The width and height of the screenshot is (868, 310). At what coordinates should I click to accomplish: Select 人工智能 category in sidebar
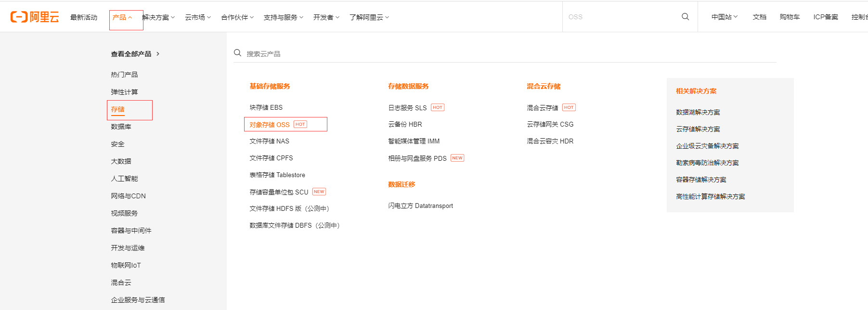click(x=124, y=179)
